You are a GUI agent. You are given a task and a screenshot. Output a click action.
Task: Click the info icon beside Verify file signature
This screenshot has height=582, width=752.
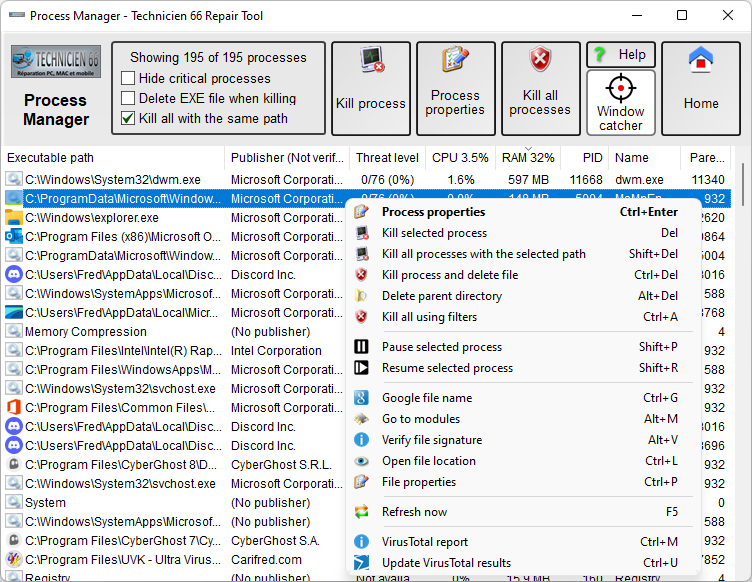click(361, 440)
